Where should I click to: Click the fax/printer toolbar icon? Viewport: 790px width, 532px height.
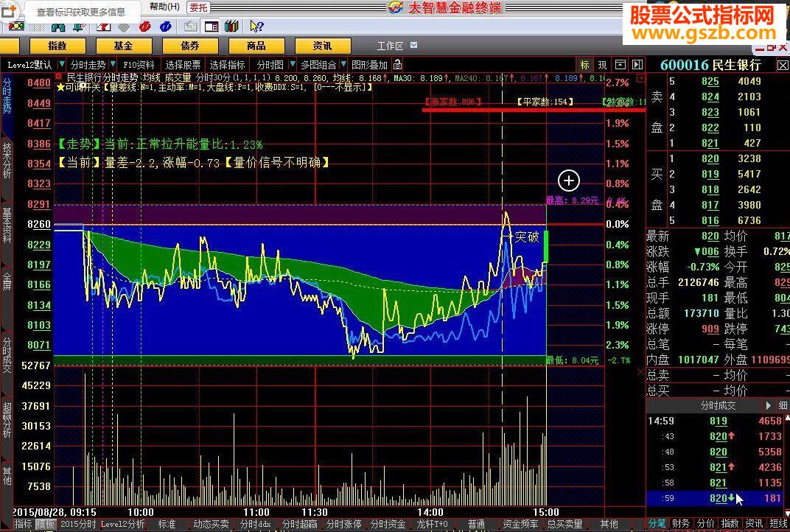tap(190, 27)
